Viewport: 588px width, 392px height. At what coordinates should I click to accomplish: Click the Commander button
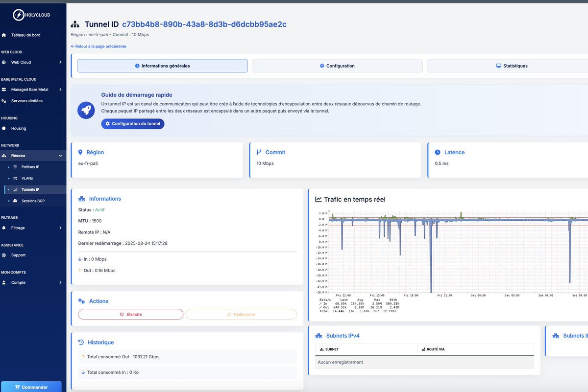[x=31, y=387]
